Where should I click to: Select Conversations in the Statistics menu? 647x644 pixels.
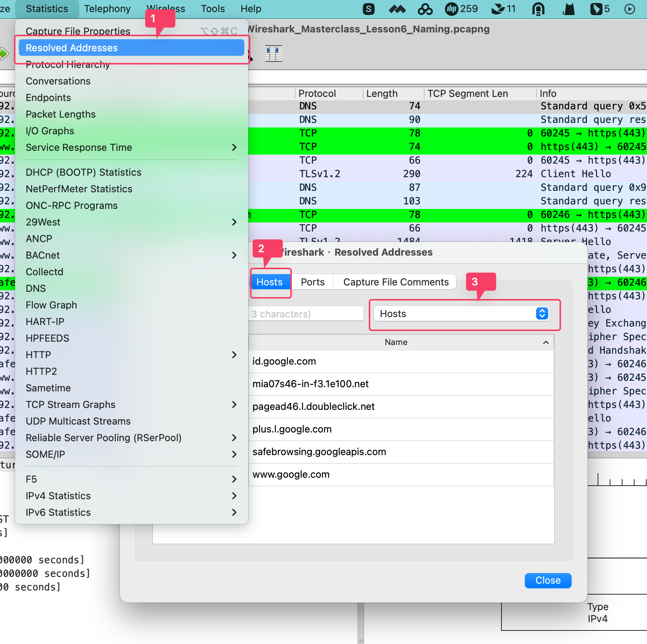pos(58,81)
